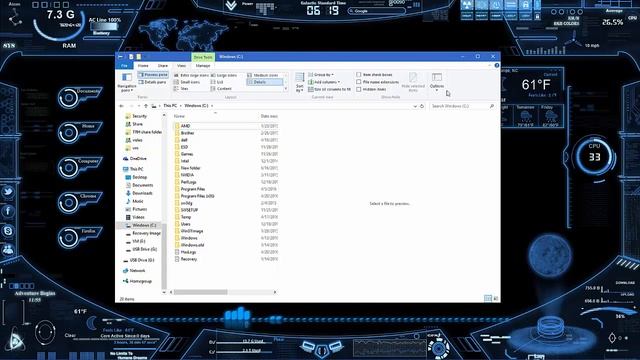Viewport: 640px width, 360px height.
Task: Select the Intel folder
Action: pos(185,161)
